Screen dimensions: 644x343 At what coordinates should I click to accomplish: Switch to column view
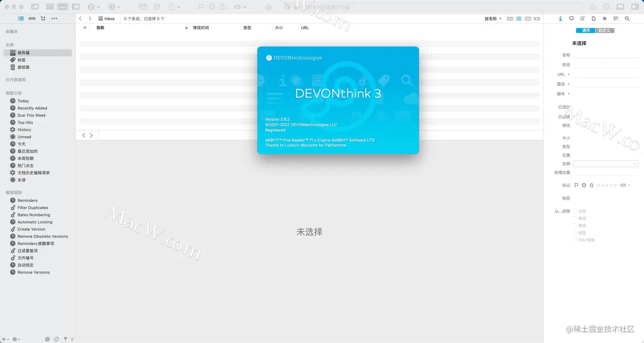tap(528, 19)
